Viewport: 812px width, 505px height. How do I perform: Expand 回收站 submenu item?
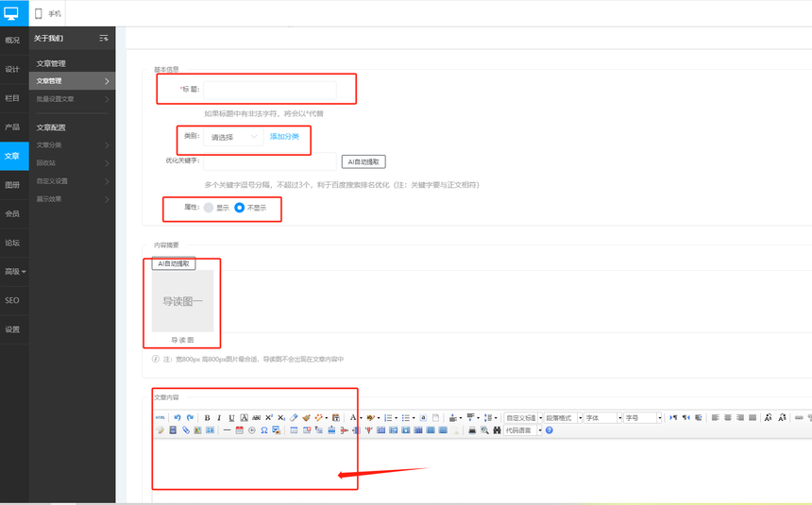[x=72, y=162]
